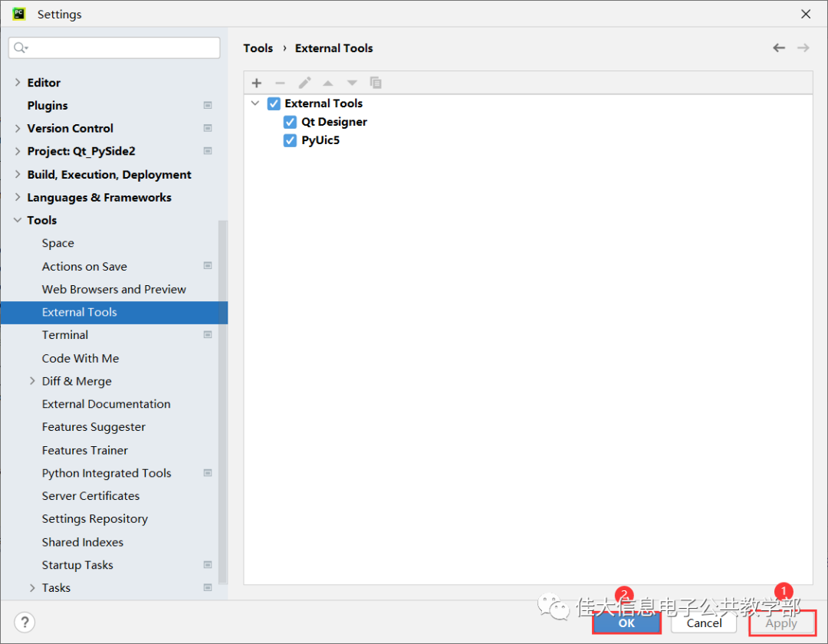Viewport: 828px width, 644px height.
Task: Expand the Diff & Merge subsection
Action: (x=32, y=381)
